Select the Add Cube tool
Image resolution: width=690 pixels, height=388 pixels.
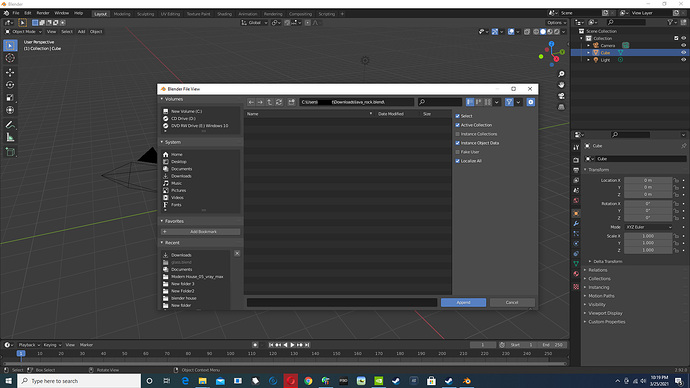(x=10, y=152)
